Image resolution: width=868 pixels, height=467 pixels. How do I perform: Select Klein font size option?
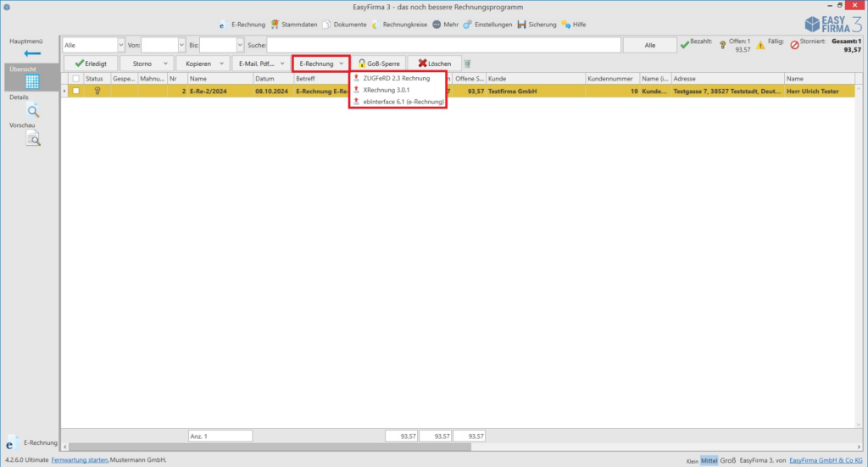692,461
